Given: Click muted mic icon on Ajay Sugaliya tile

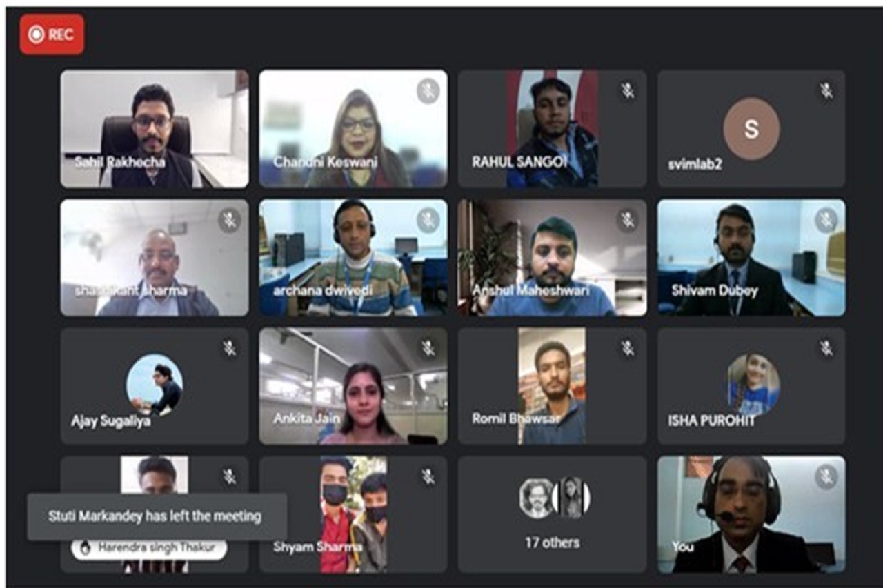Looking at the screenshot, I should [x=230, y=348].
